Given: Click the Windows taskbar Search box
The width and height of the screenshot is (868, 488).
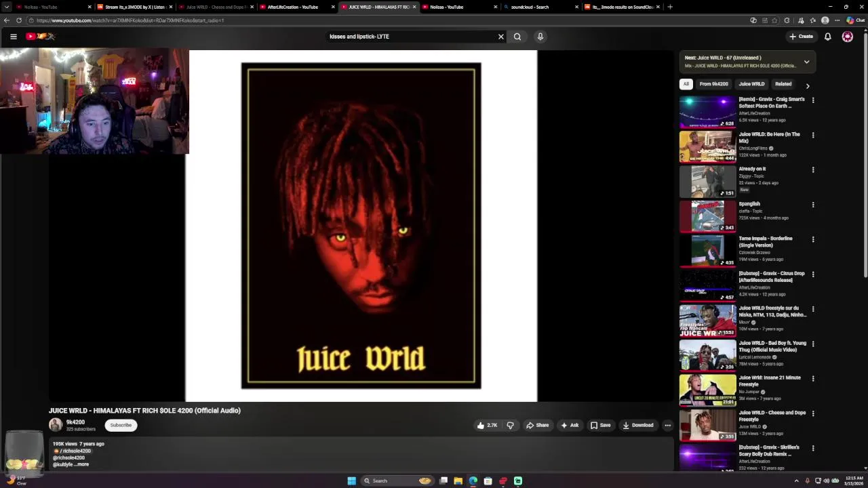Looking at the screenshot, I should point(396,481).
